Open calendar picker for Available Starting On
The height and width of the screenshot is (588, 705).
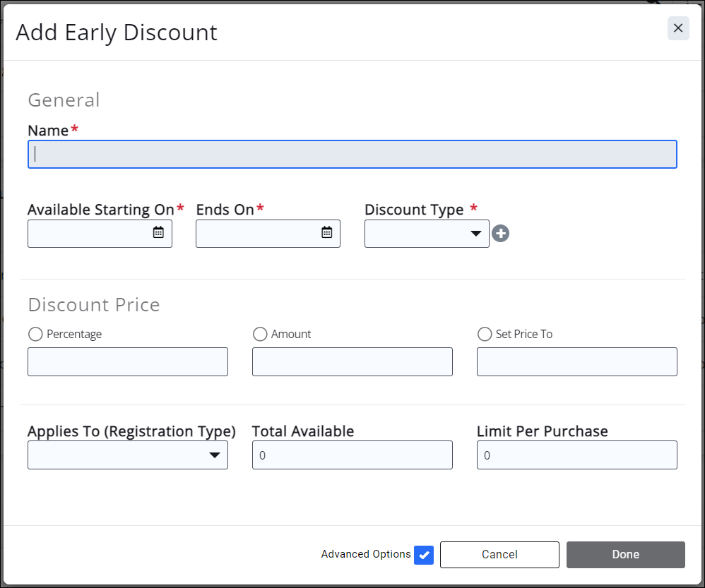coord(158,233)
